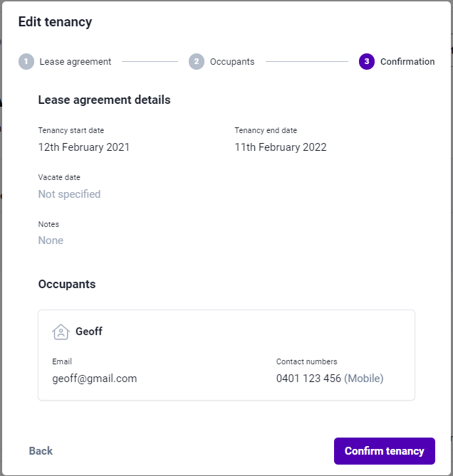Click the email geoff@gmail.com
The width and height of the screenshot is (453, 476).
point(95,379)
